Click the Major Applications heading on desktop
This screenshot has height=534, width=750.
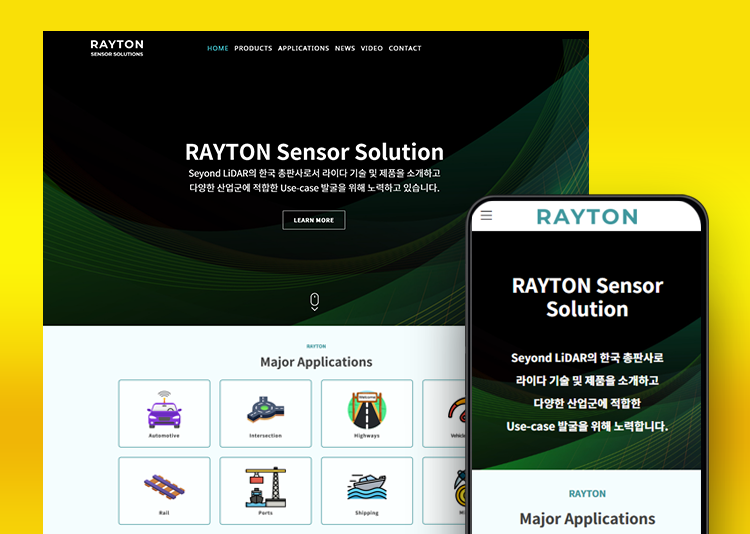pyautogui.click(x=316, y=362)
